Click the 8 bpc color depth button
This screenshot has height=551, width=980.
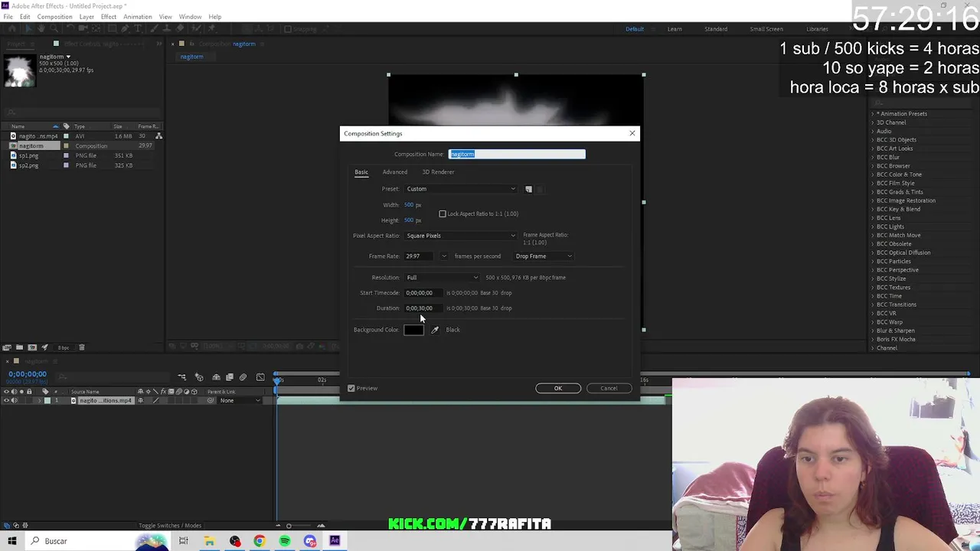[64, 347]
